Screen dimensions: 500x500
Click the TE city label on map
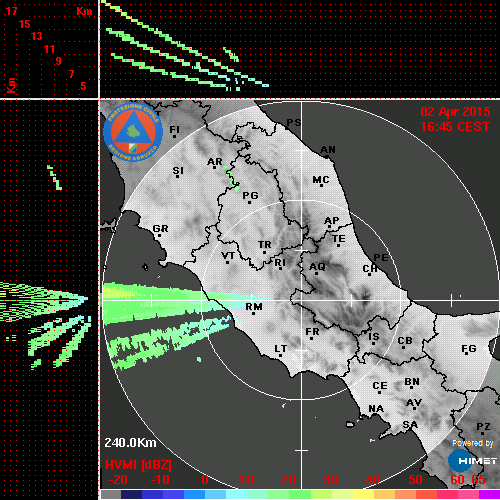click(339, 239)
